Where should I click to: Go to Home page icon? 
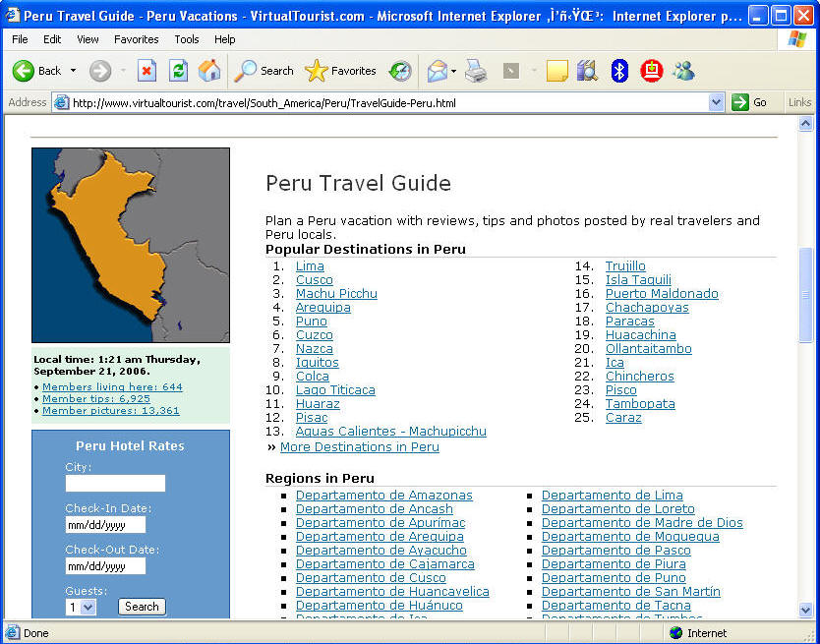click(209, 71)
